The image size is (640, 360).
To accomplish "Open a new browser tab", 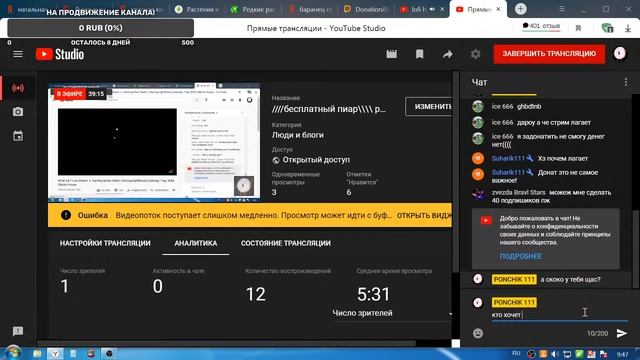I will click(x=520, y=9).
